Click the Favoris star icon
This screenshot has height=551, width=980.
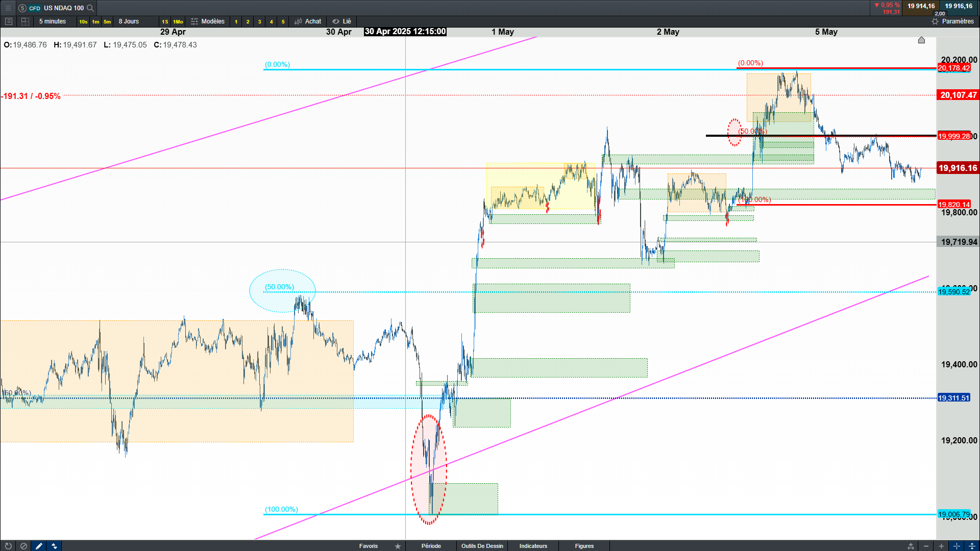point(398,546)
